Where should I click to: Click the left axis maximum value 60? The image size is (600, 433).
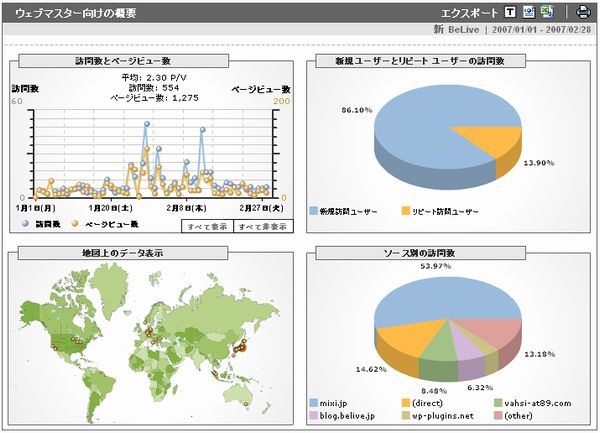click(x=17, y=101)
